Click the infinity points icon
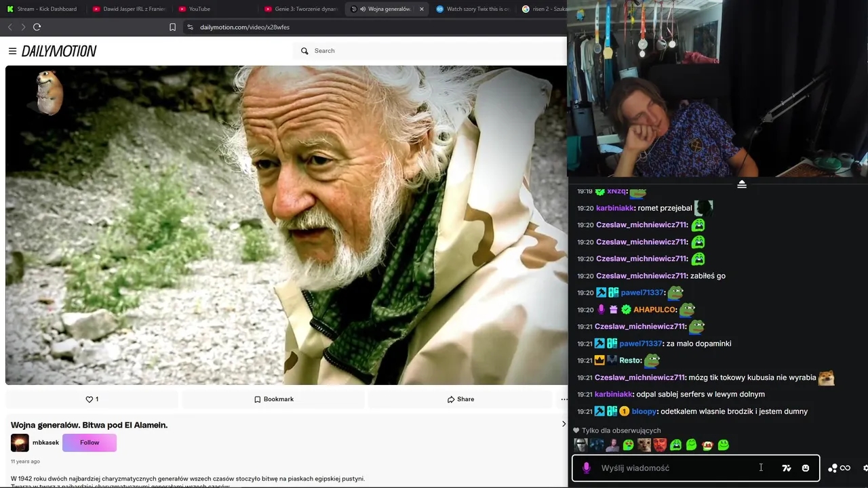The image size is (868, 488). pos(845,468)
